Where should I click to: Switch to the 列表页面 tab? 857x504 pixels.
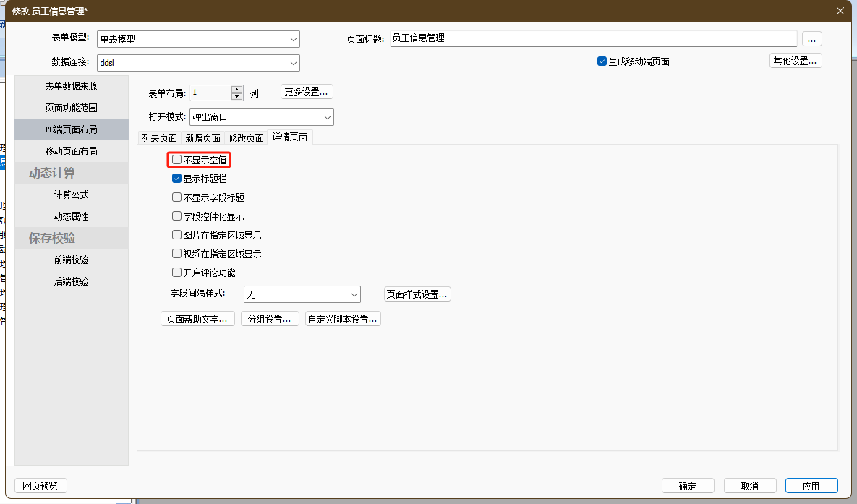pyautogui.click(x=160, y=138)
